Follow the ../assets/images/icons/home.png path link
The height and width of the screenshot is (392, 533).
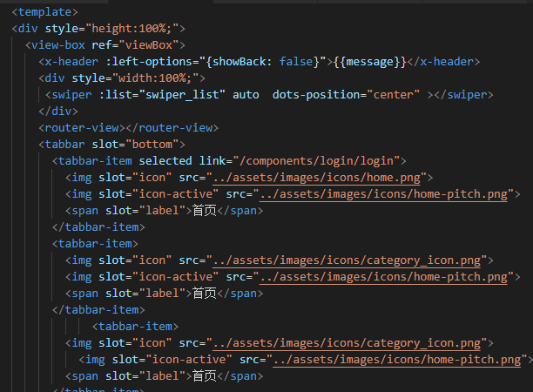click(316, 178)
